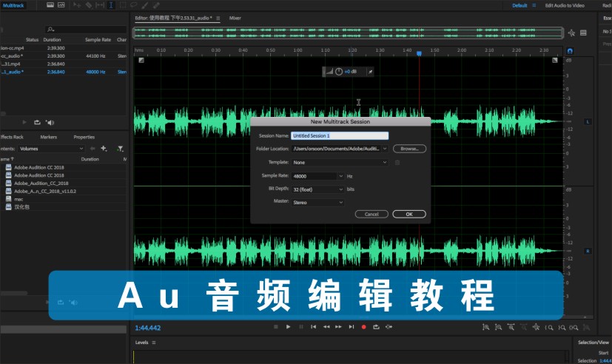Zoom in at the In Point
The width and height of the screenshot is (612, 364).
click(x=549, y=328)
